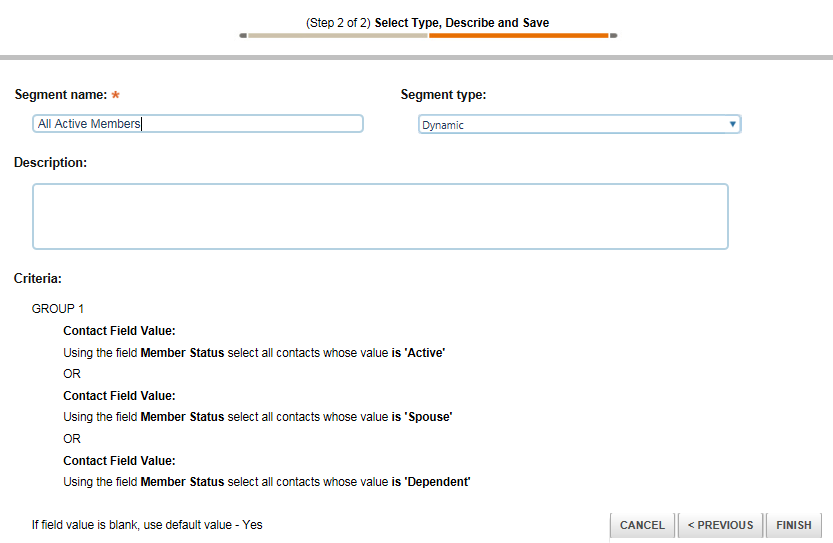The width and height of the screenshot is (833, 543).
Task: Click the 'Segment name:' label
Action: [x=60, y=95]
